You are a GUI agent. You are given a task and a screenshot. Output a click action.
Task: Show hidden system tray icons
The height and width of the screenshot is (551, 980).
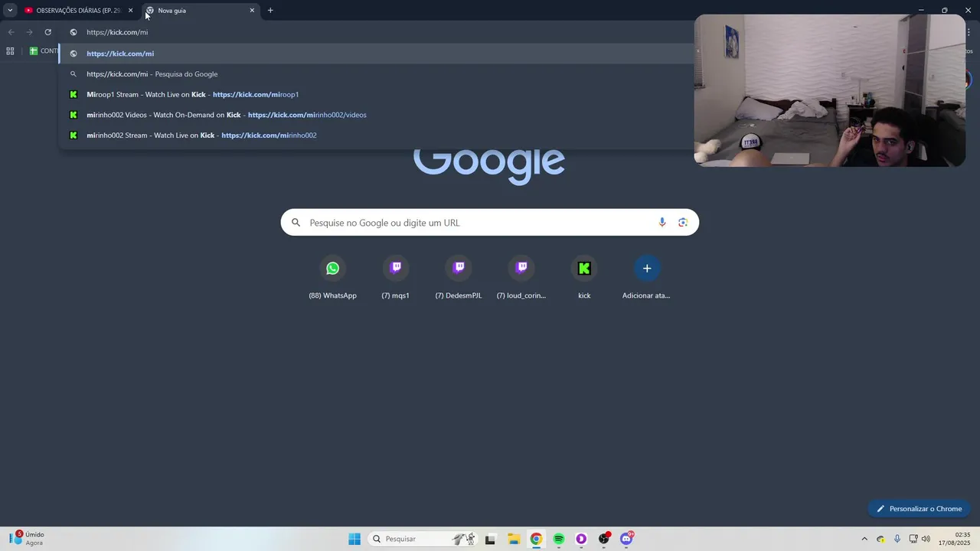pos(864,539)
